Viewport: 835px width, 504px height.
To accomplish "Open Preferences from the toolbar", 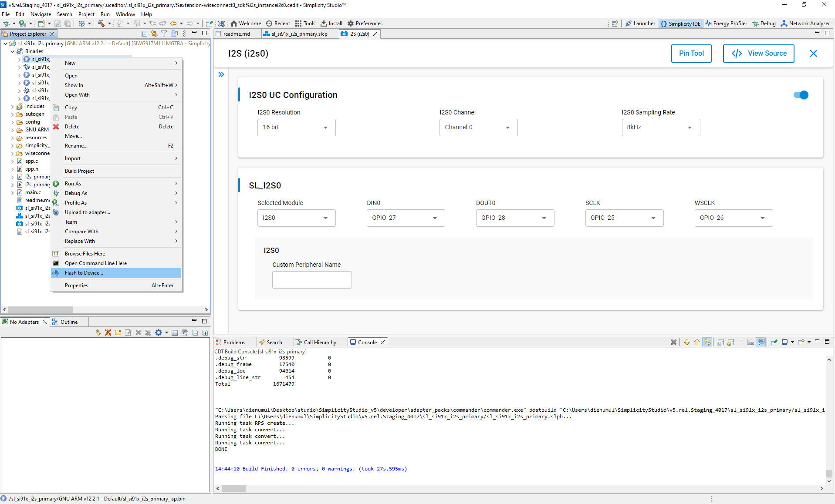I will tap(365, 24).
